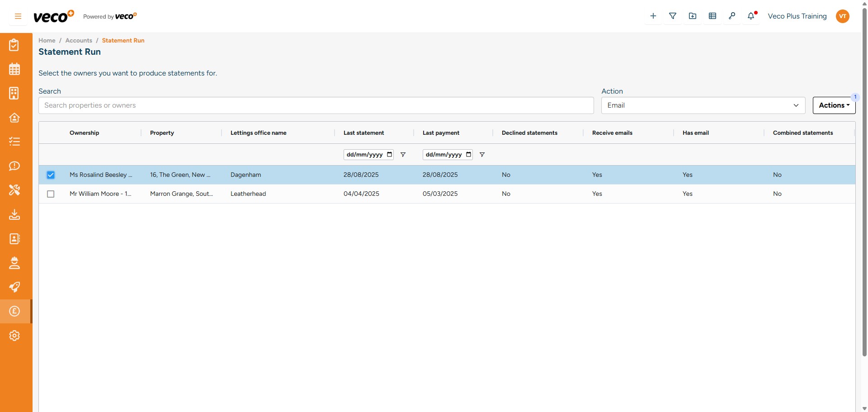The width and height of the screenshot is (868, 412).
Task: Open the settings gear in the left sidebar
Action: point(14,336)
